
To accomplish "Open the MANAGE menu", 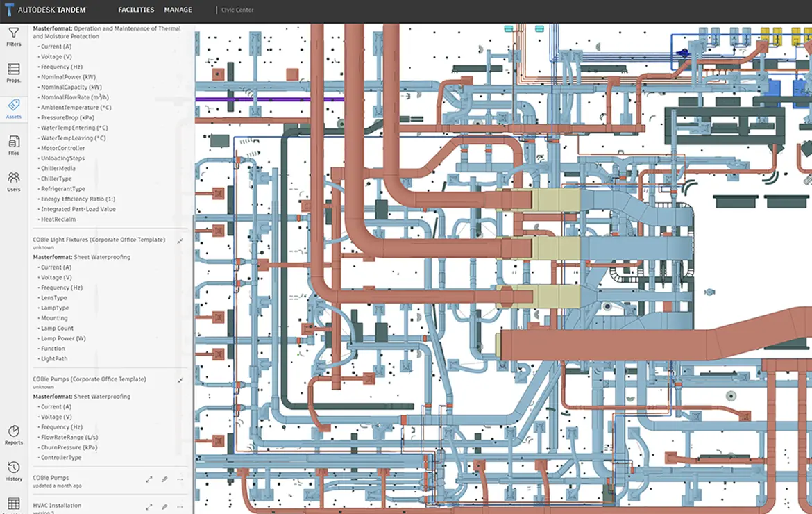I will click(x=178, y=9).
